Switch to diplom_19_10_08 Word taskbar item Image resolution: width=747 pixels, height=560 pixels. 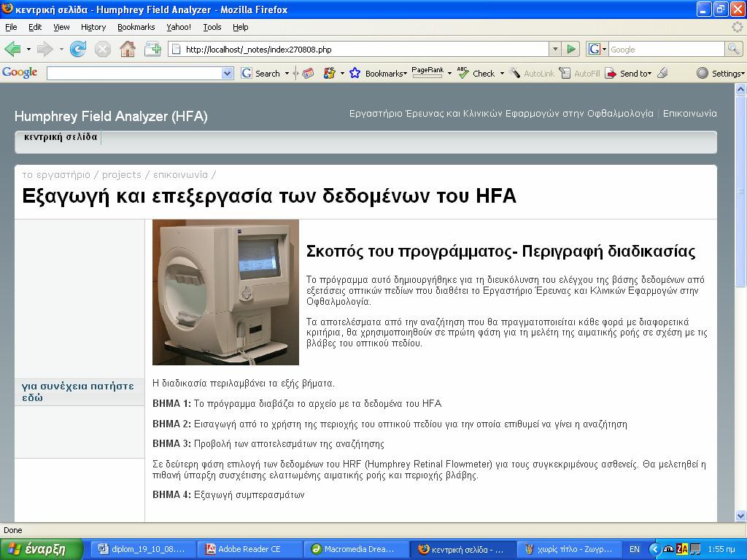point(142,549)
